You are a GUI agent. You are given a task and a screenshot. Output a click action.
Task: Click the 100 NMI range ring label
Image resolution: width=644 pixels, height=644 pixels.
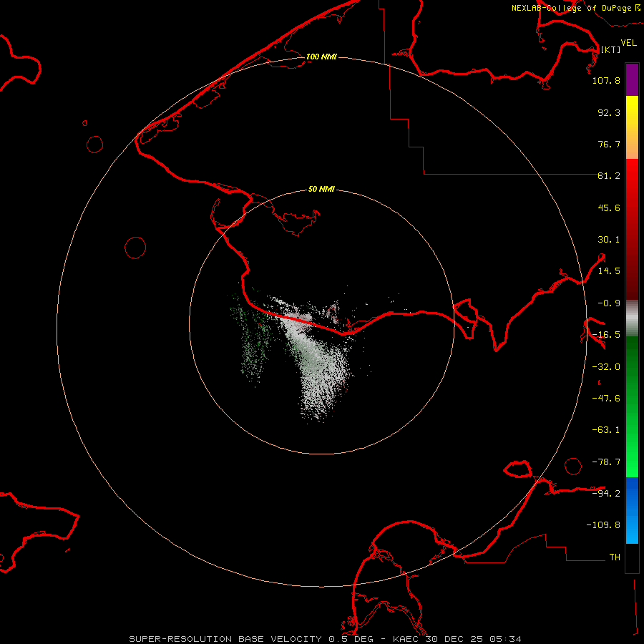(321, 57)
